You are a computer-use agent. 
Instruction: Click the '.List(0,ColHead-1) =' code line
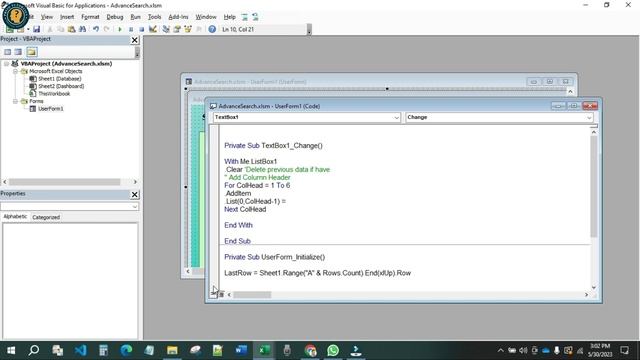click(x=255, y=201)
